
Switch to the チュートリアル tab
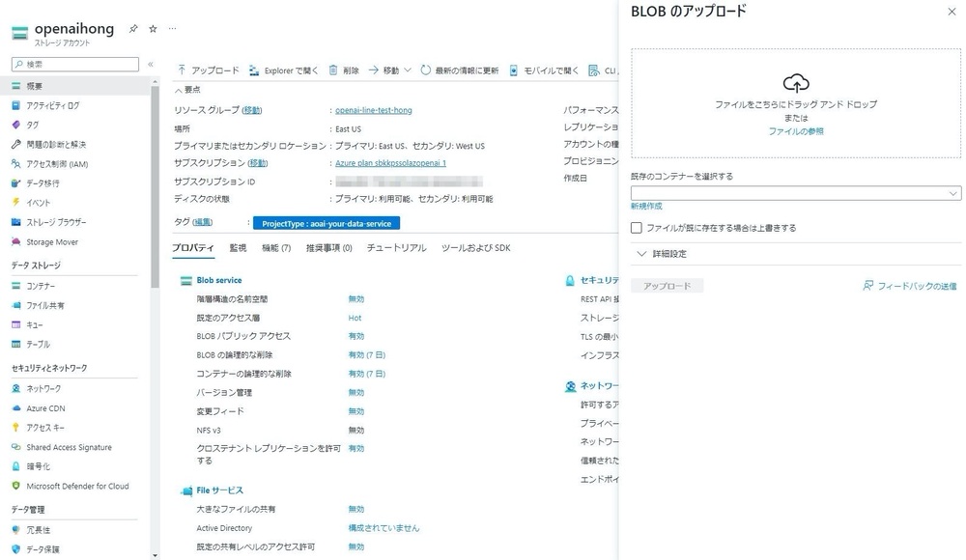pyautogui.click(x=396, y=248)
